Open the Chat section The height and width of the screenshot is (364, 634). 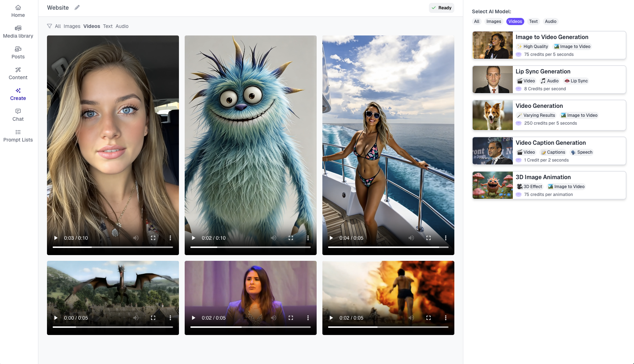18,115
